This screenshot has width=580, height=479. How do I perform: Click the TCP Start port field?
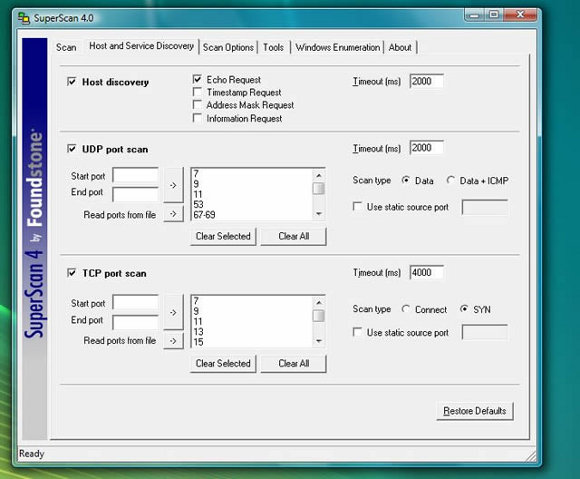click(x=136, y=302)
